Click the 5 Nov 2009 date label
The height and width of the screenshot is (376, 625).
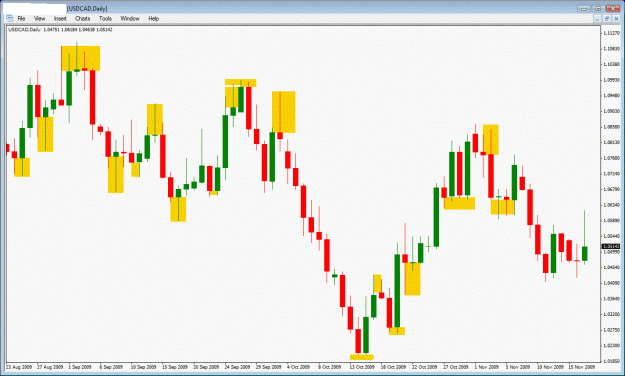[518, 367]
